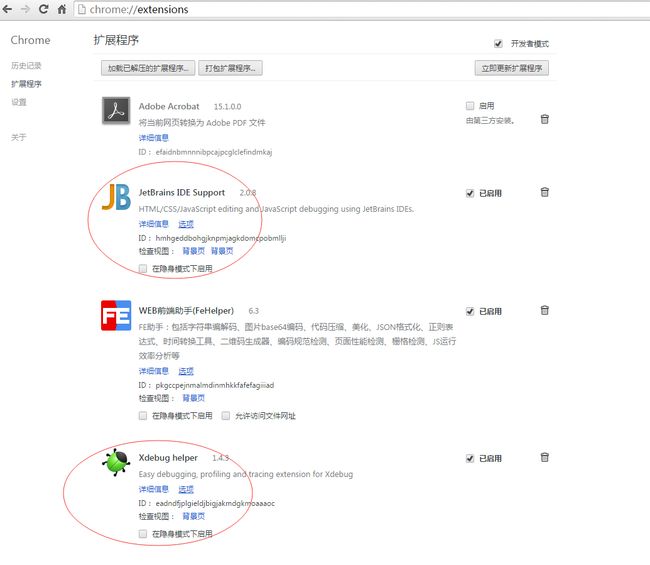Remove JetBrains IDE Support using trash icon

(544, 192)
